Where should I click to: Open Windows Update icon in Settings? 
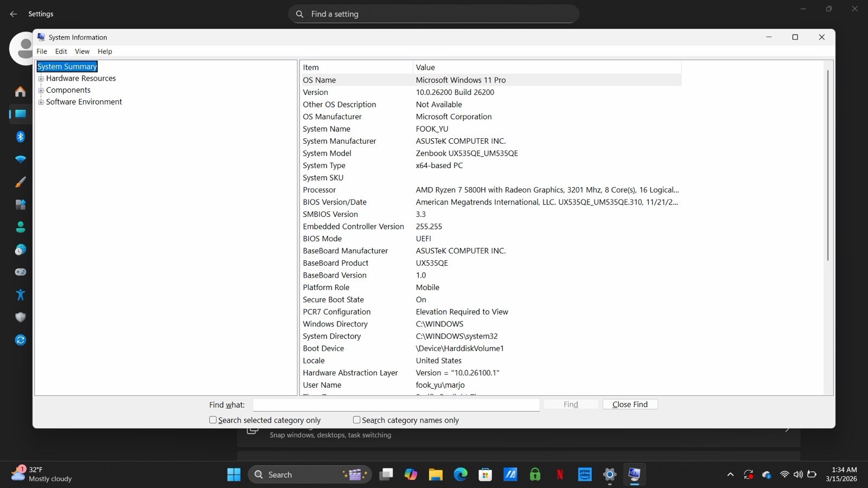(x=20, y=340)
